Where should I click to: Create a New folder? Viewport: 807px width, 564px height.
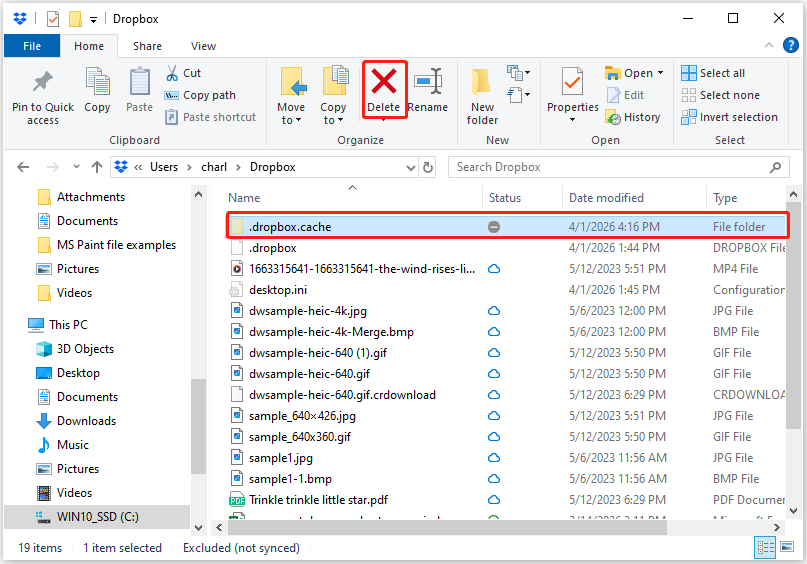[x=482, y=96]
